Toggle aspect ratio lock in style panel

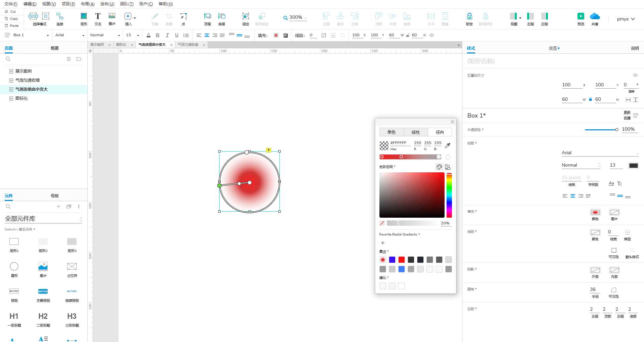click(590, 99)
